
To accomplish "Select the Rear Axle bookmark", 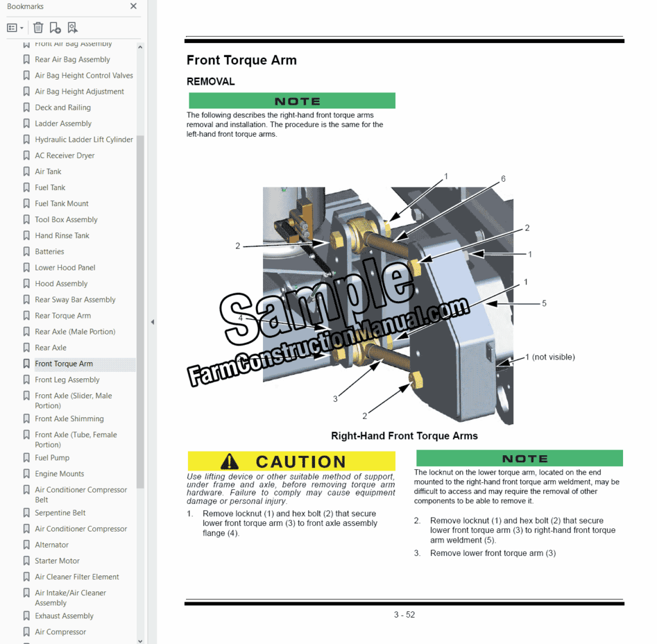I will pos(51,347).
